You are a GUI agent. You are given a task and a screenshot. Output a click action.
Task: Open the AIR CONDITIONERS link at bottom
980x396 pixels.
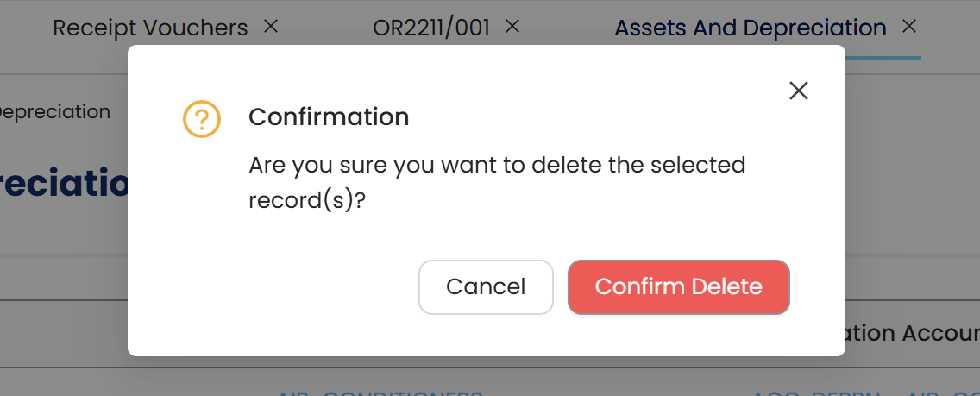(380, 391)
